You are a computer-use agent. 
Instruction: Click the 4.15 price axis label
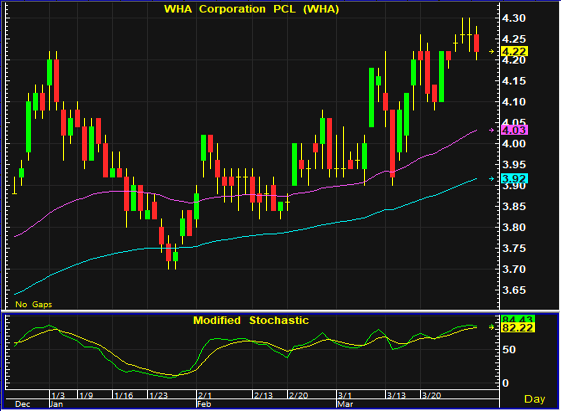pos(514,81)
